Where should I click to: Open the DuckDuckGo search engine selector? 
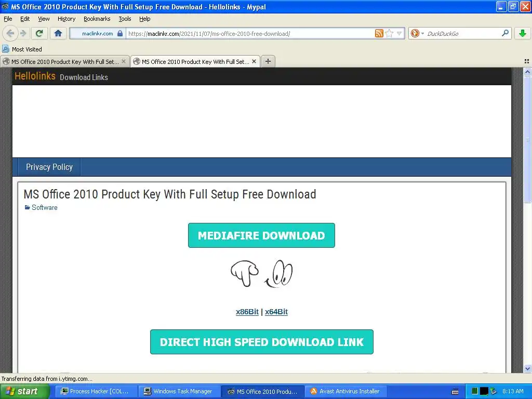(x=417, y=33)
